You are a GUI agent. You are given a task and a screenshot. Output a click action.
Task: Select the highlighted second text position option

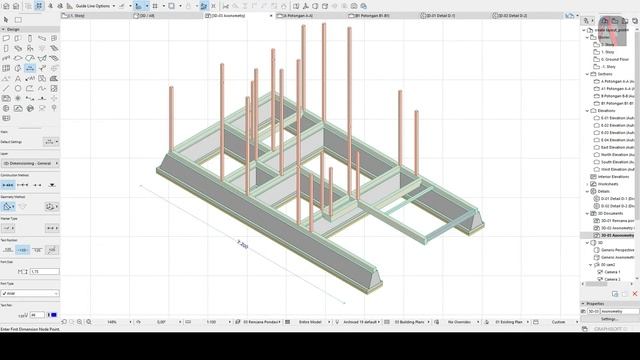22,250
